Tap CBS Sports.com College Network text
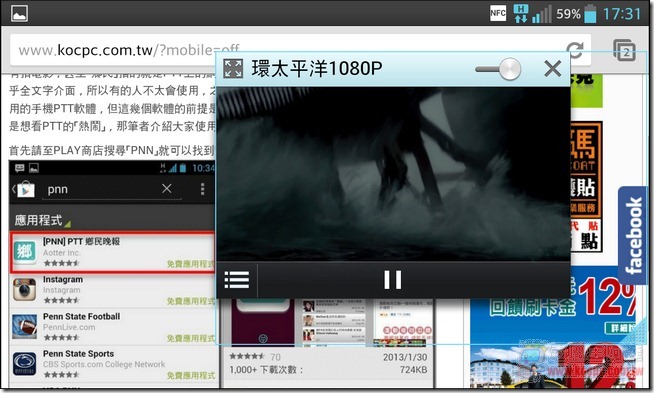Screen dimensions: 654x393 104,364
